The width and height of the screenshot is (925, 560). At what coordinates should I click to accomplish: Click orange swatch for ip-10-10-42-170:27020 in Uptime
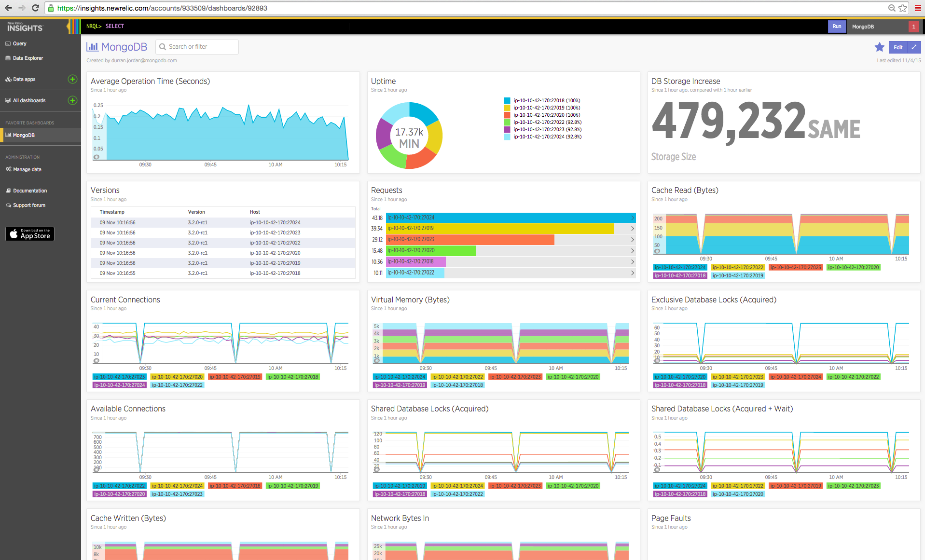tap(507, 115)
